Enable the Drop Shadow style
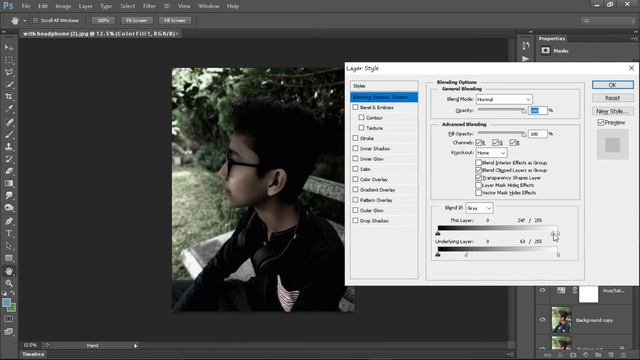The height and width of the screenshot is (360, 640). click(355, 220)
